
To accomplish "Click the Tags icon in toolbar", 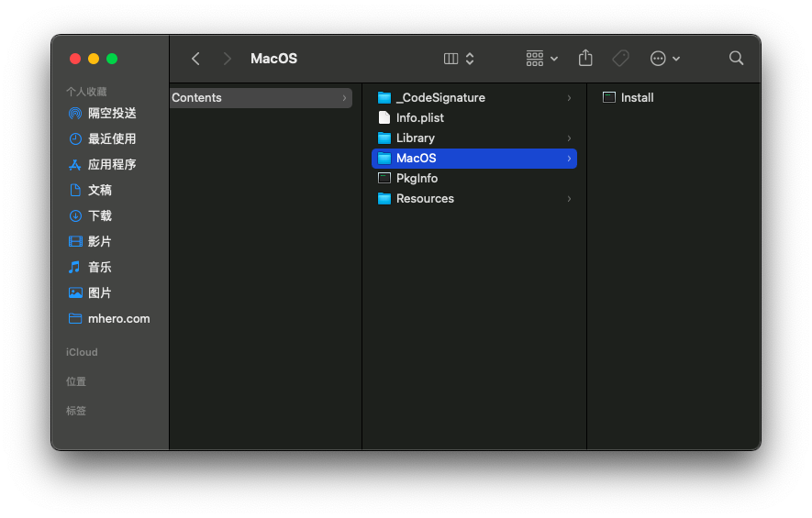I will [x=620, y=58].
